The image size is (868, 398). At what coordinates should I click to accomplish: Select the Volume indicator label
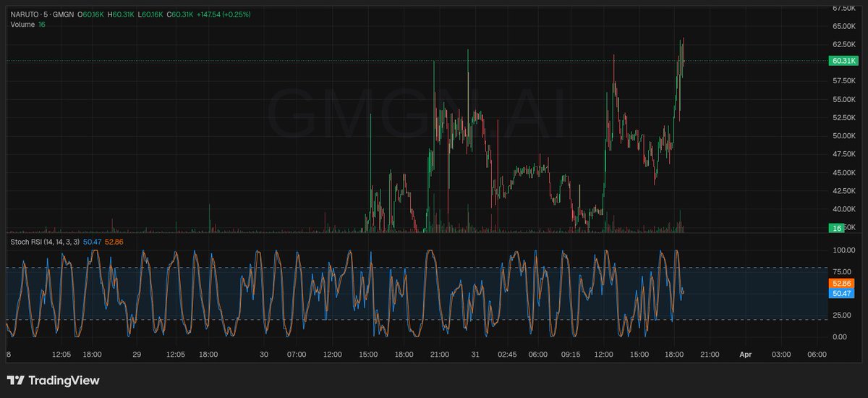click(x=22, y=25)
